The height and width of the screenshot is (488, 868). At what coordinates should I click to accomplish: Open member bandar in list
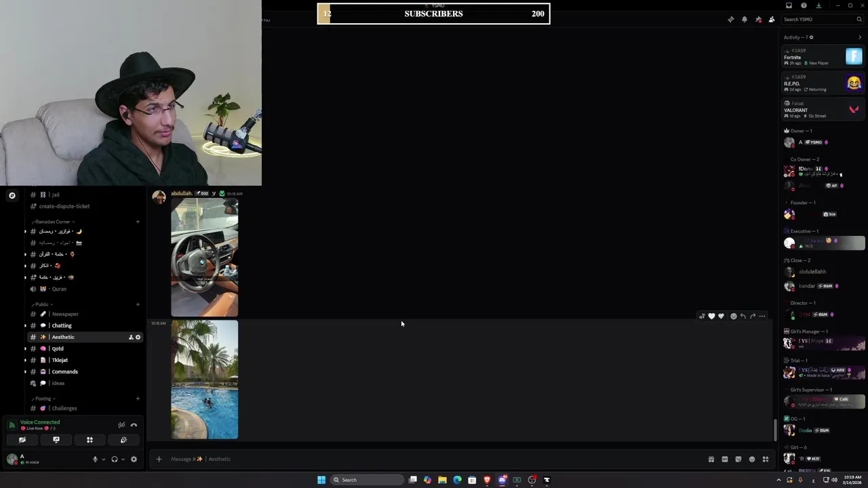coord(823,286)
